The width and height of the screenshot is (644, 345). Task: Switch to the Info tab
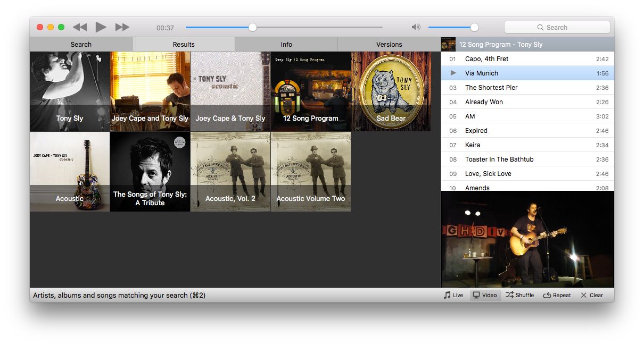286,44
